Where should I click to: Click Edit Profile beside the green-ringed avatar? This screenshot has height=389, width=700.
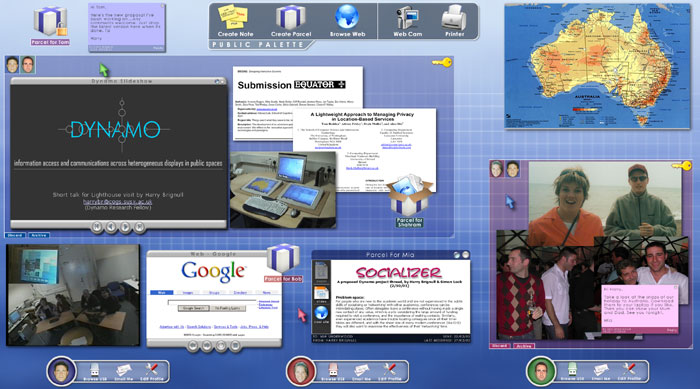click(629, 372)
